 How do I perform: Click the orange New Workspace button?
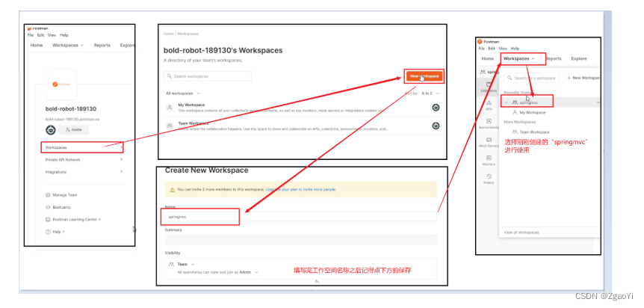[424, 76]
